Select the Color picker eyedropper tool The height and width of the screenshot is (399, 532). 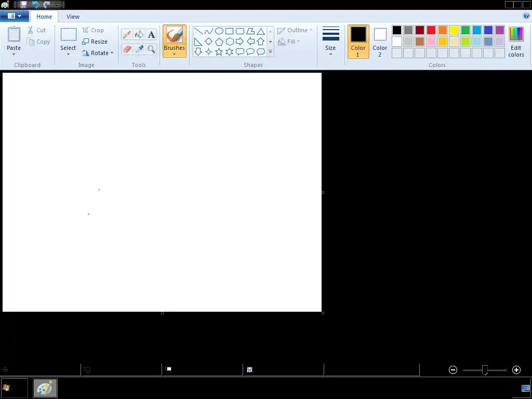click(x=139, y=49)
